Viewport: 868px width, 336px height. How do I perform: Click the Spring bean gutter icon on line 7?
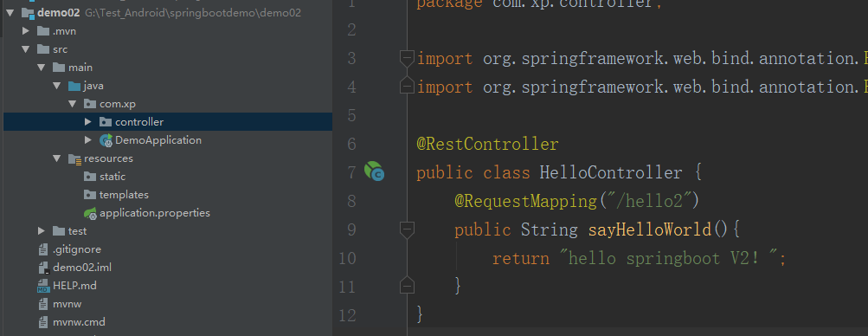coord(374,171)
